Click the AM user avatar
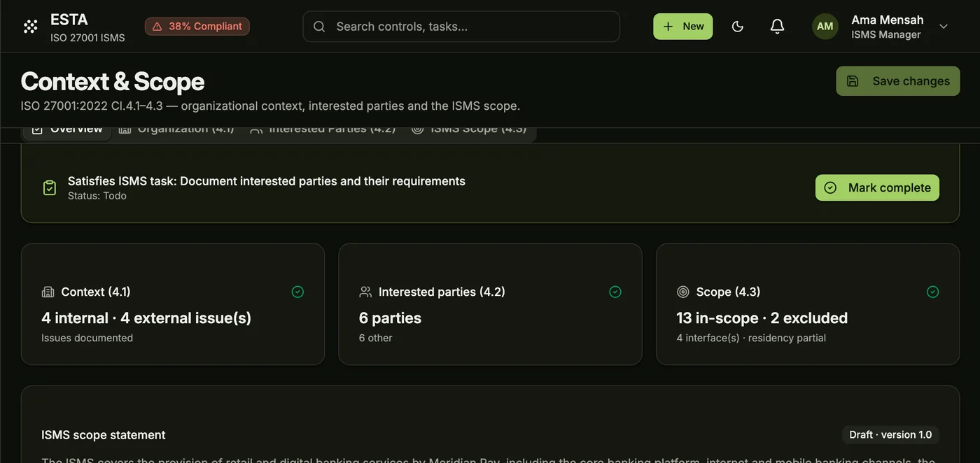 point(825,27)
